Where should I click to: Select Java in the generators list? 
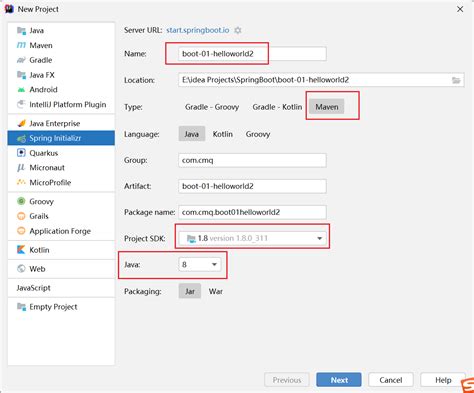[x=61, y=31]
